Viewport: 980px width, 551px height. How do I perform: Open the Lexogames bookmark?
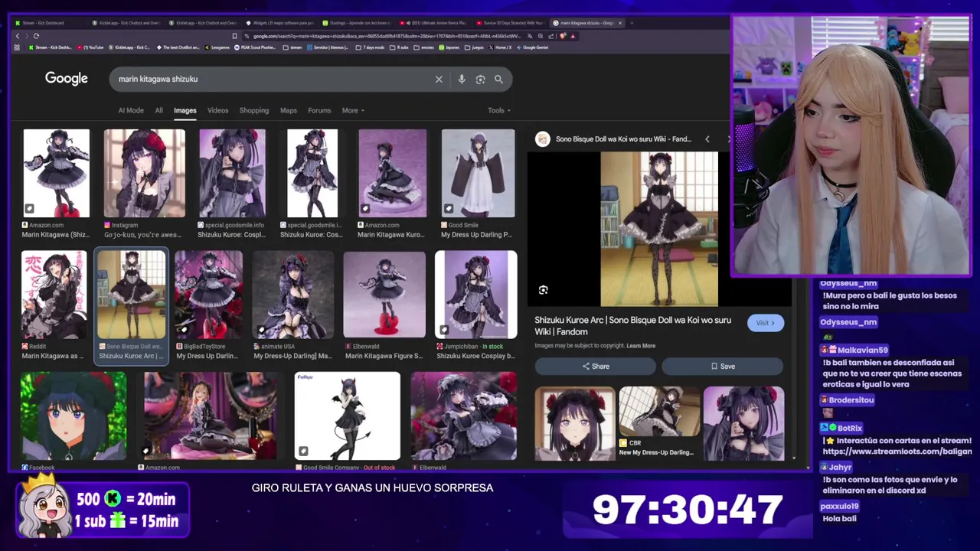coord(217,47)
